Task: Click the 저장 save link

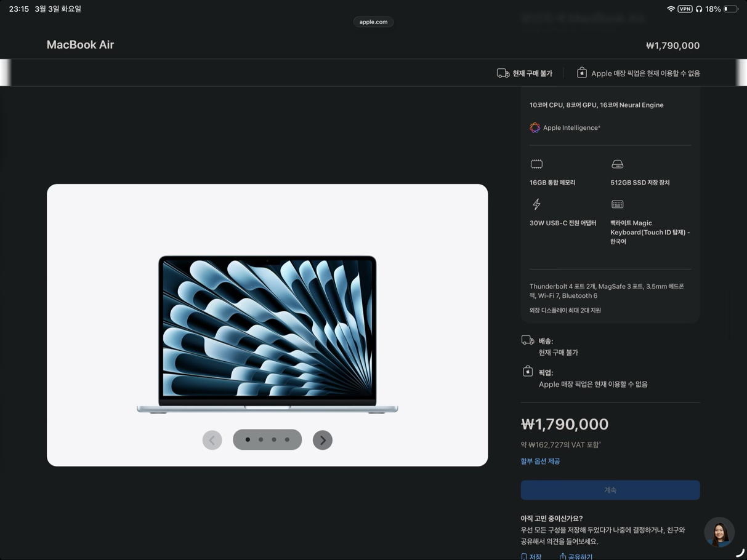Action: [531, 556]
